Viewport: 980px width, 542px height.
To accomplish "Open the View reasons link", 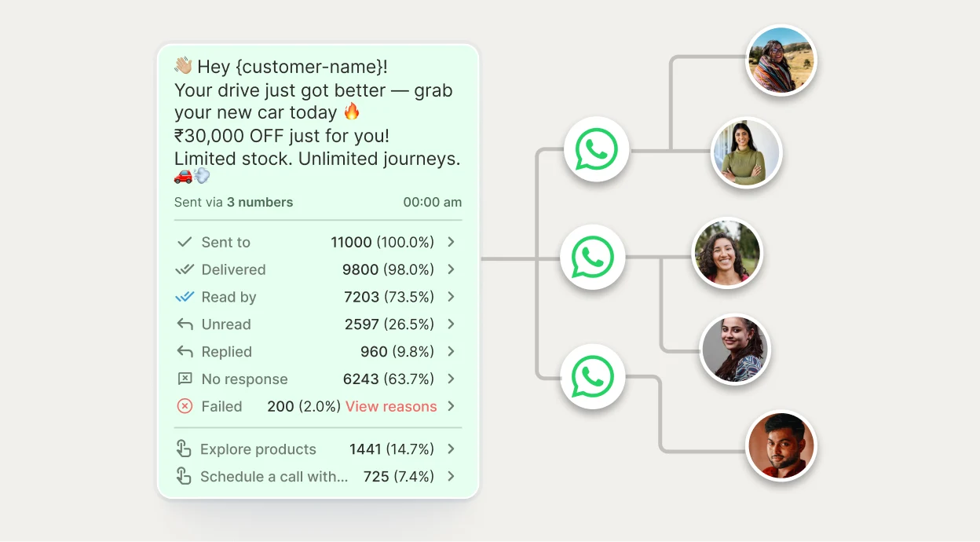I will [391, 406].
